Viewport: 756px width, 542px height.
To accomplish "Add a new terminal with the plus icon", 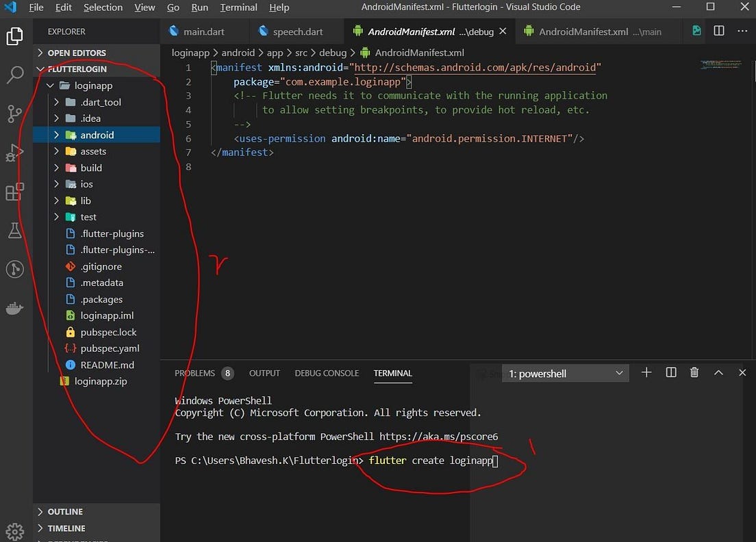I will point(646,372).
